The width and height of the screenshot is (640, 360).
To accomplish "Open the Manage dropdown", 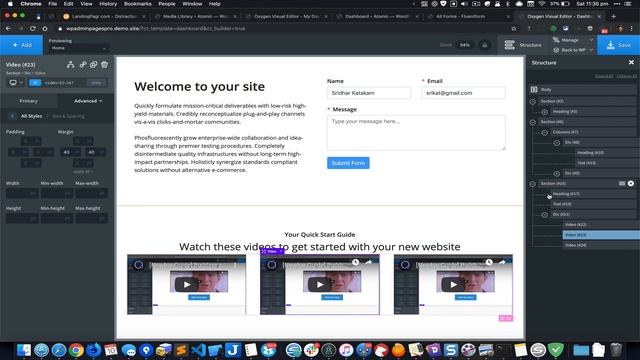I will pos(572,40).
